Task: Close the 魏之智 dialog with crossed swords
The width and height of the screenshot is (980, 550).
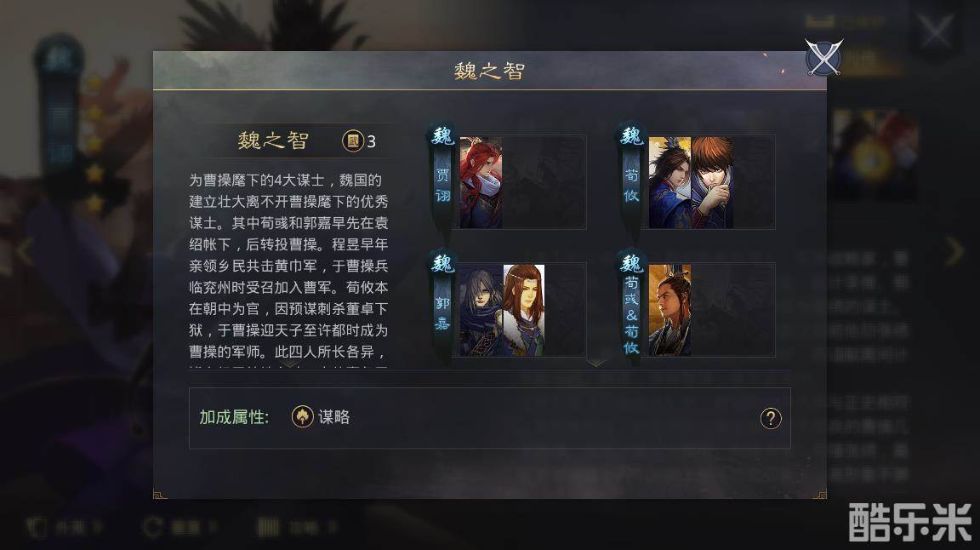Action: 823,58
